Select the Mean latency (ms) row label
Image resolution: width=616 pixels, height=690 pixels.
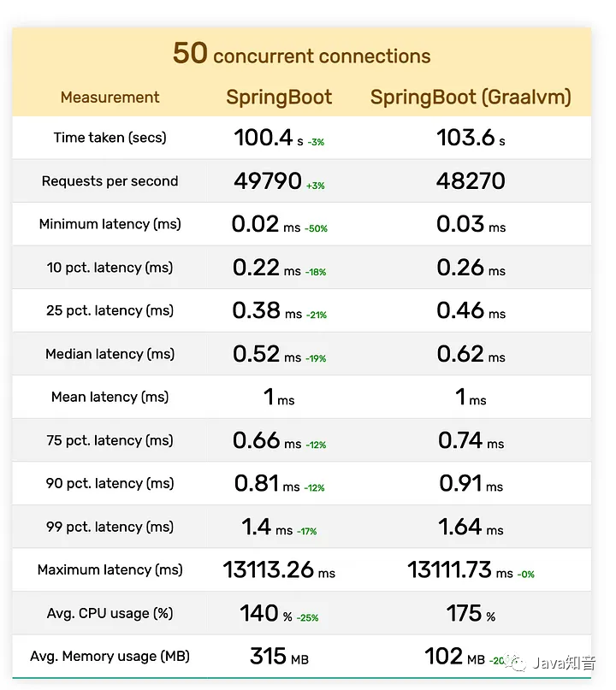pos(110,397)
